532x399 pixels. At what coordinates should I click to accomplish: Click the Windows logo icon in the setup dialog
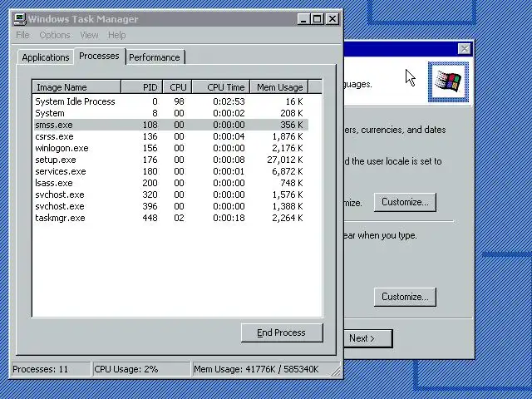click(449, 81)
